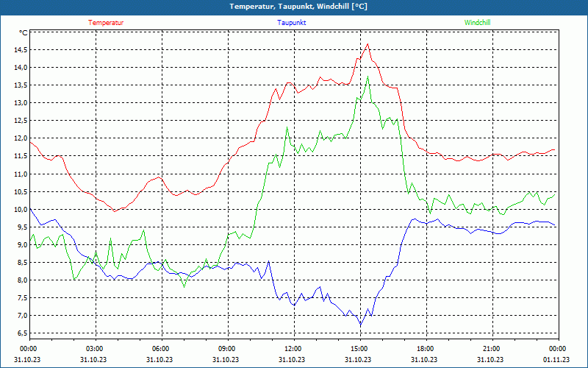Click the '10,0' y-axis value
The height and width of the screenshot is (368, 588).
[x=21, y=209]
